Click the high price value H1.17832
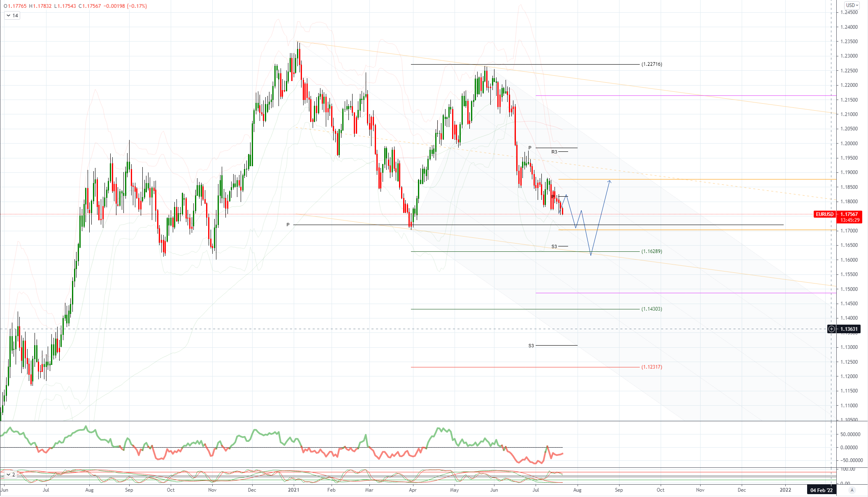 tap(41, 6)
